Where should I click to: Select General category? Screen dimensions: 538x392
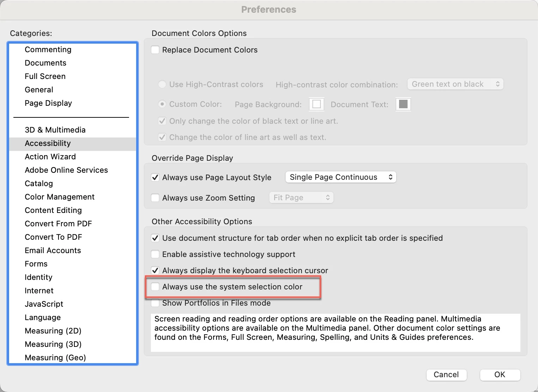[73, 90]
